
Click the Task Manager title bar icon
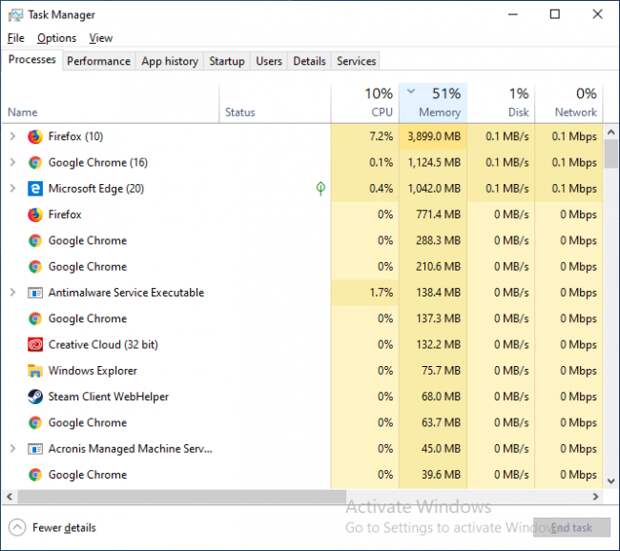coord(16,15)
